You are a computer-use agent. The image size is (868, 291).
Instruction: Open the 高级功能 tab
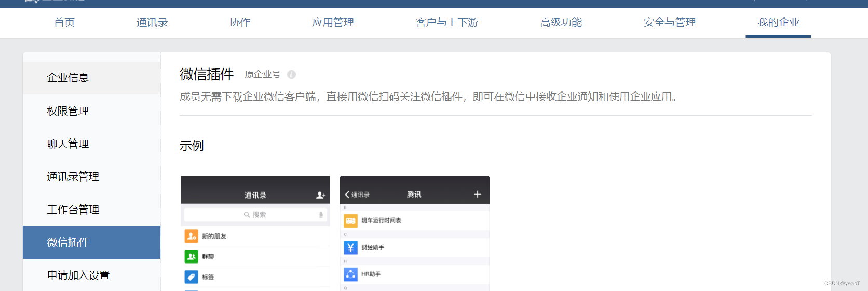click(561, 22)
